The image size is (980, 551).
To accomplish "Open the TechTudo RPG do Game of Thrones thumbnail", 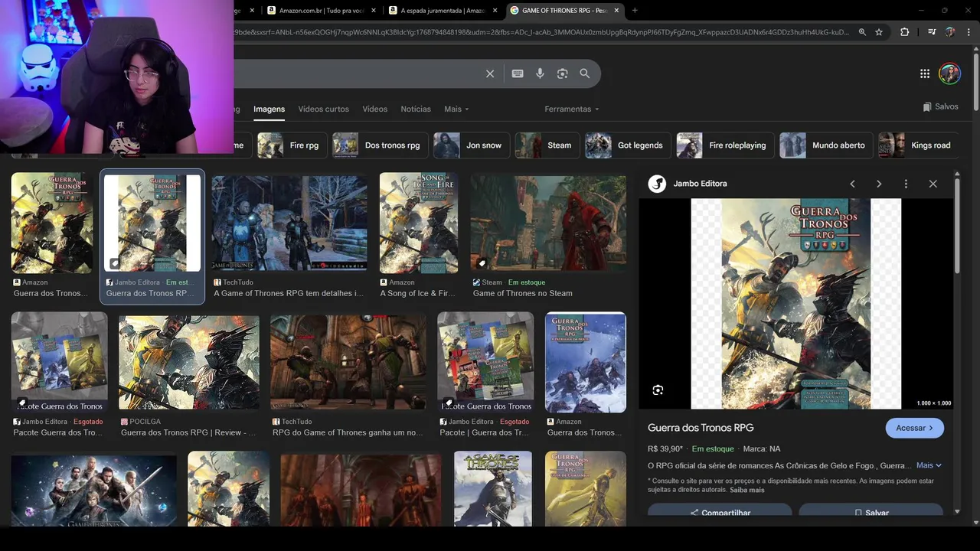I will coord(348,363).
